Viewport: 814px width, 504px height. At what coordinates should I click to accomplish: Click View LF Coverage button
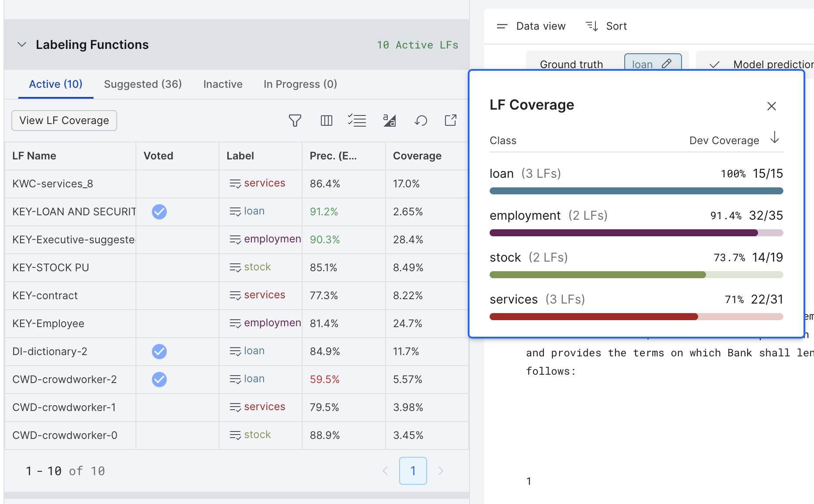(64, 121)
